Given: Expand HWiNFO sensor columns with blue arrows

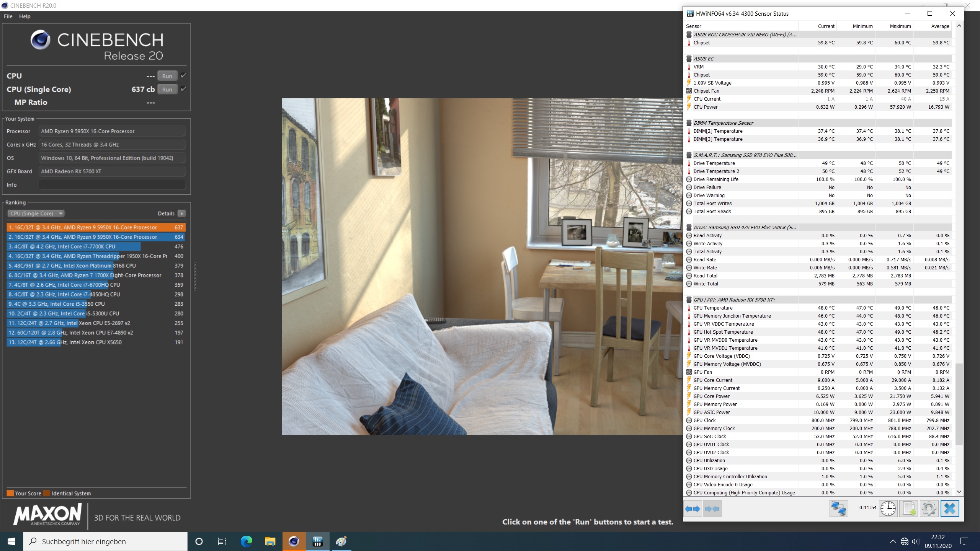Looking at the screenshot, I should (x=693, y=509).
